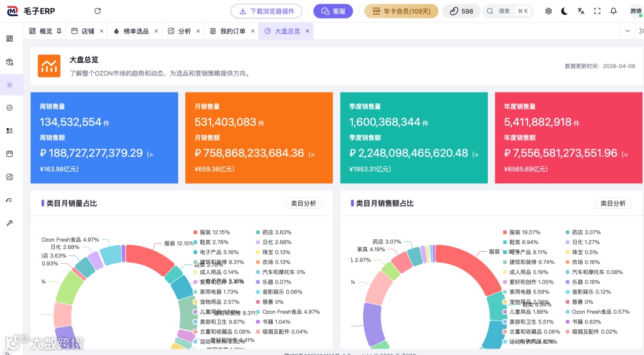Viewport: 644px width, 355px height.
Task: Click the 毛子ERP logo icon
Action: [x=13, y=11]
